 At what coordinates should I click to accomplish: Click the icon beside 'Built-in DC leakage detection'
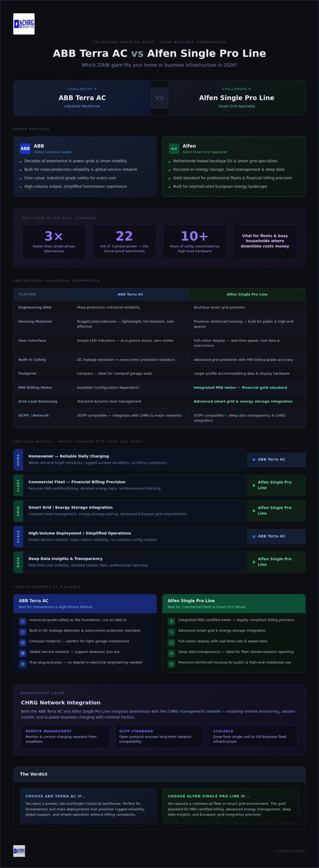[23, 632]
